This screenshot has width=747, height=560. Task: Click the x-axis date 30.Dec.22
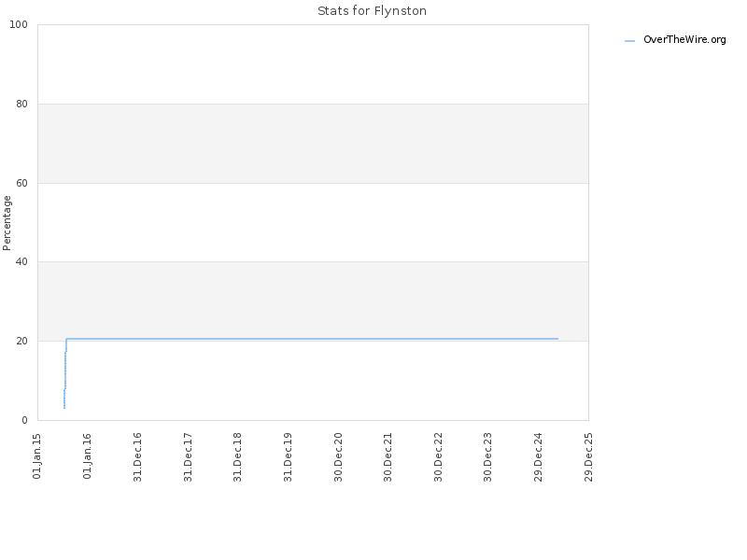pos(438,457)
